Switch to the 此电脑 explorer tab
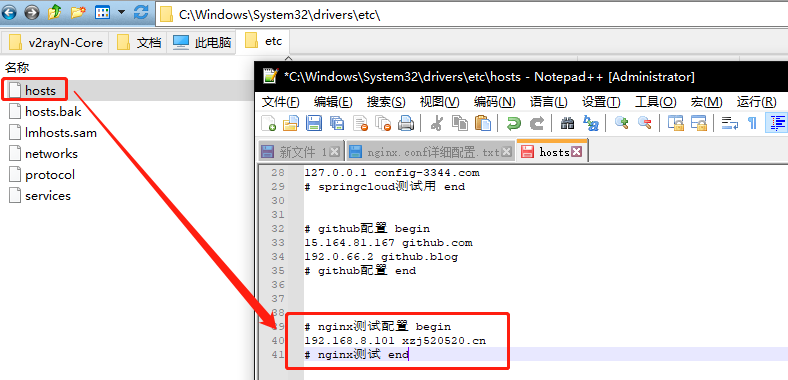The image size is (788, 380). coord(202,42)
